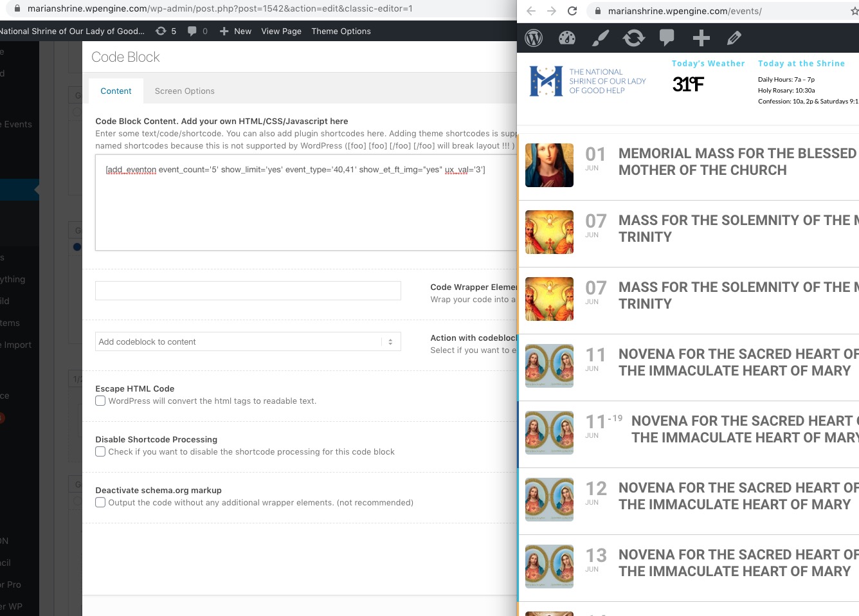The height and width of the screenshot is (616, 859).
Task: Select the Content tab
Action: coord(116,91)
